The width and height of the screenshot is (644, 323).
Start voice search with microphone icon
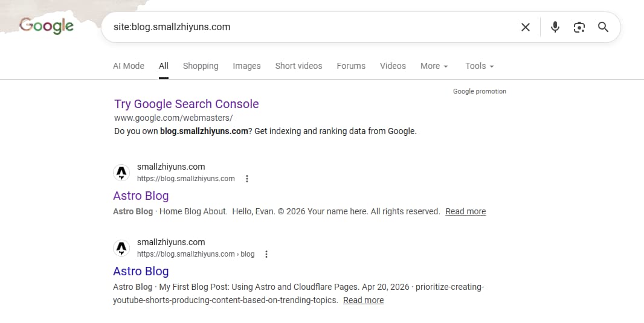point(555,27)
